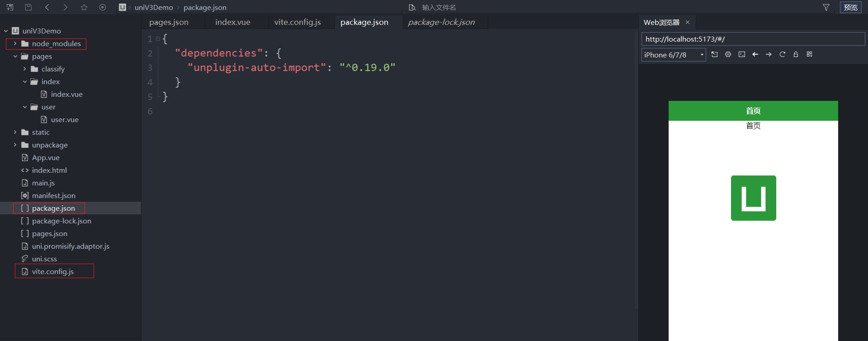
Task: Open the iPhone 6/7/8 device dropdown
Action: (x=674, y=55)
